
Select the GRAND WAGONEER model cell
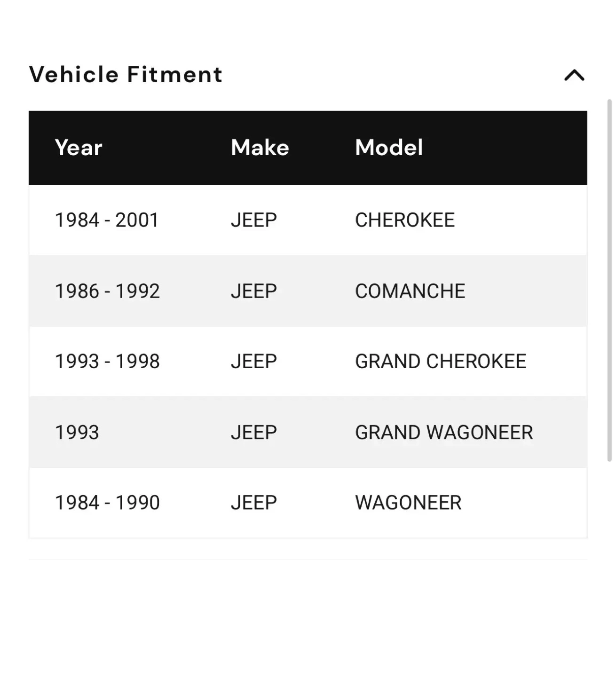[x=443, y=433]
